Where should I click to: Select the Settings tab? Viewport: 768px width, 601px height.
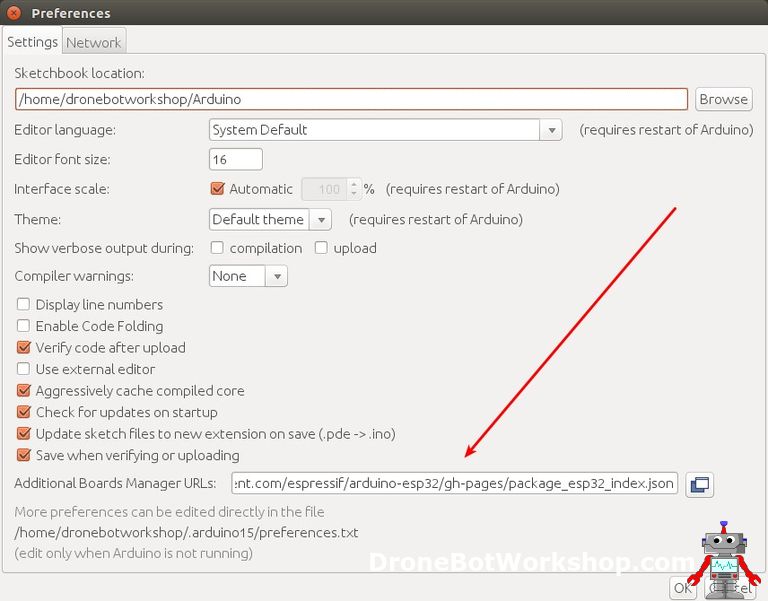click(x=32, y=42)
